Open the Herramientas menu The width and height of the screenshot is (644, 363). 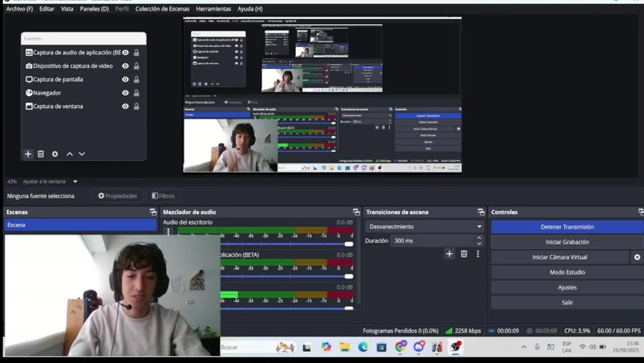point(214,9)
